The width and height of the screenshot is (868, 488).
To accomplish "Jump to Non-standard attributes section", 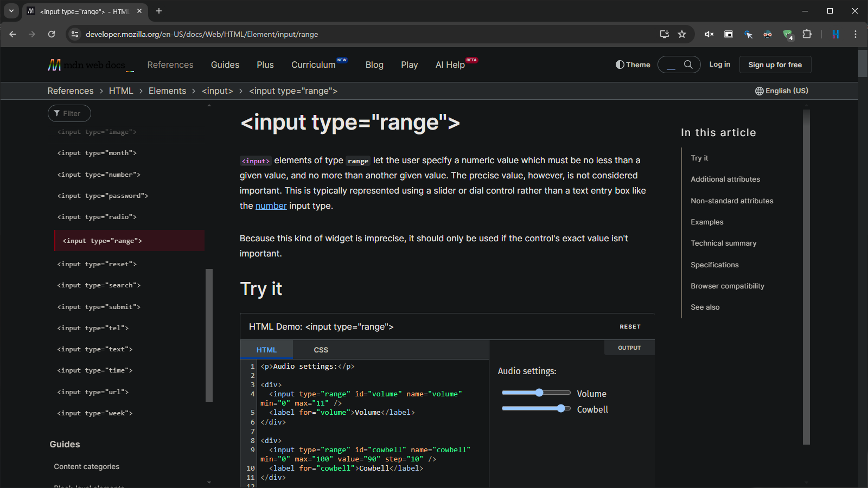I will point(732,201).
